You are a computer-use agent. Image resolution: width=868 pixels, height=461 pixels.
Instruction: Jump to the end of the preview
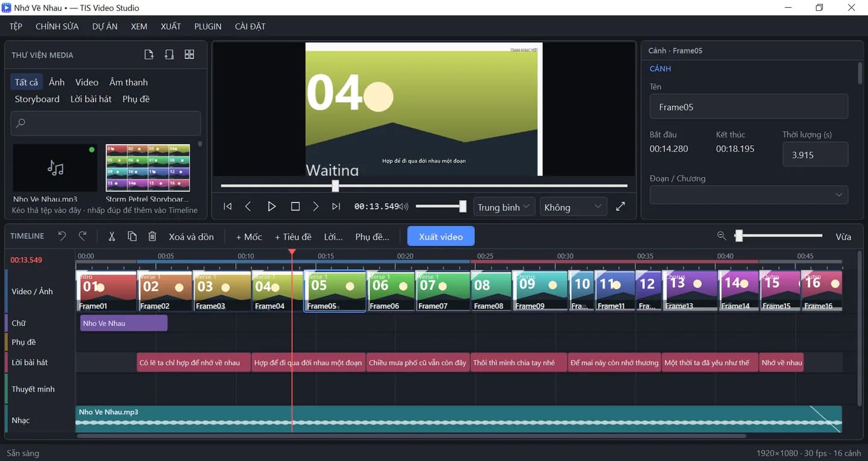[x=336, y=207]
